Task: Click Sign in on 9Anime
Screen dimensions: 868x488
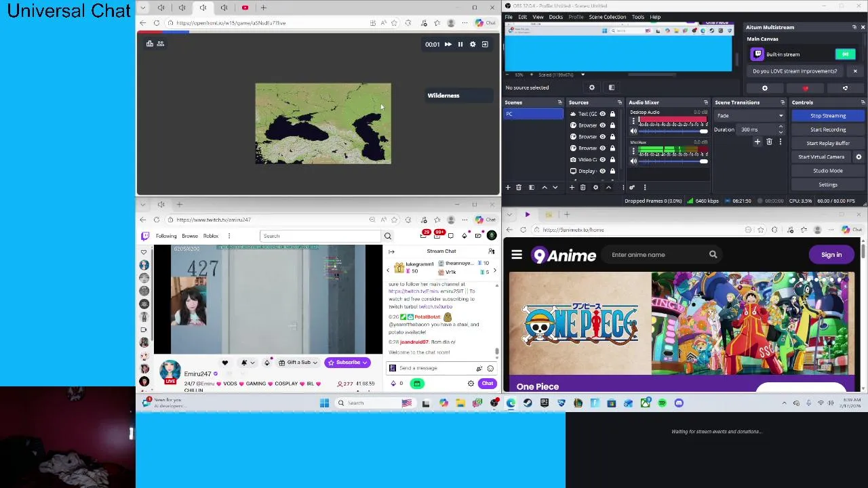Action: (831, 255)
